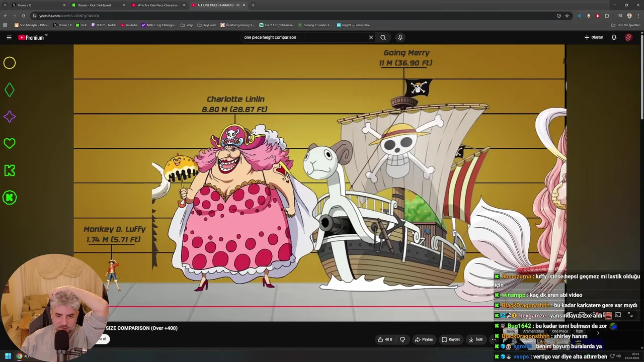The height and width of the screenshot is (362, 644).
Task: Open the Chrome three-dot menu
Action: [638, 16]
